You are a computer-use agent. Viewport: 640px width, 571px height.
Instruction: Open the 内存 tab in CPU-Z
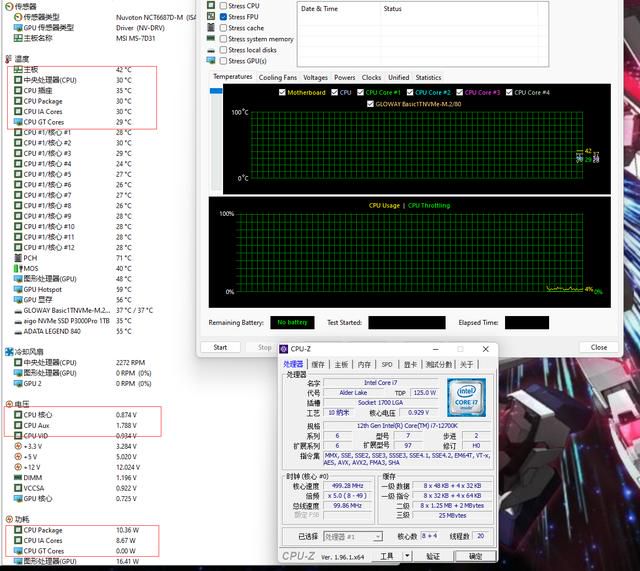coord(364,364)
